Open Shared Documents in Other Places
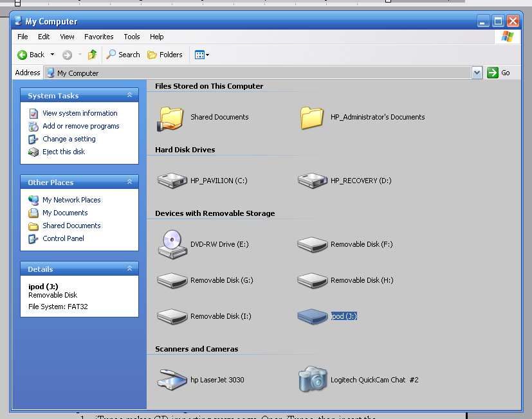The width and height of the screenshot is (532, 419). tap(71, 226)
